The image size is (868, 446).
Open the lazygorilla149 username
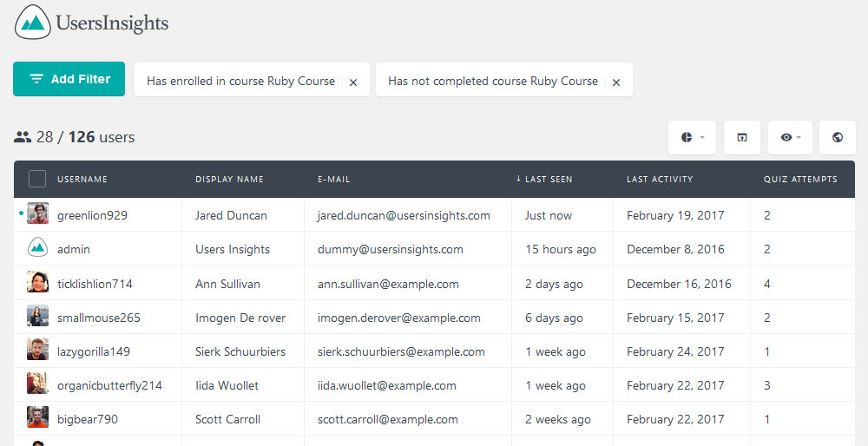pyautogui.click(x=94, y=352)
